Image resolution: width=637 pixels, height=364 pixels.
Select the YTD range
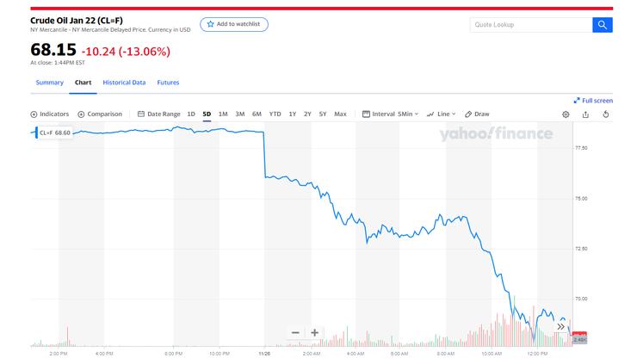pyautogui.click(x=275, y=114)
